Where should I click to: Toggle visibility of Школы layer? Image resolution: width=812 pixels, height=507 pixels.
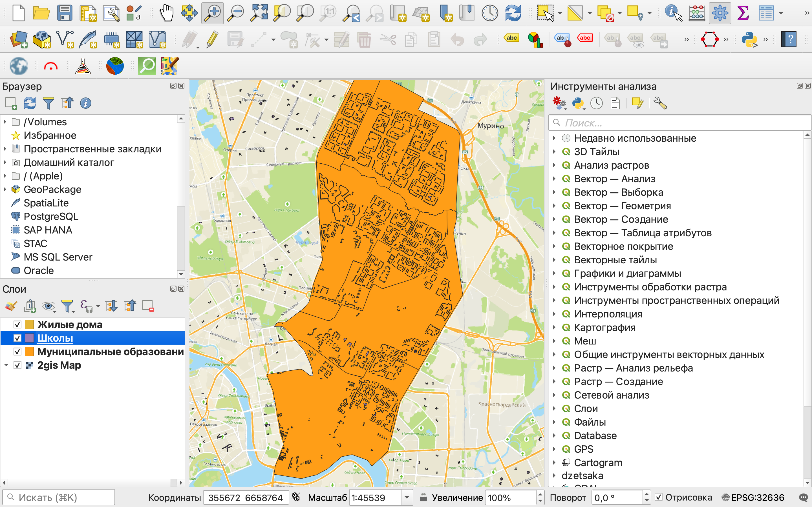pyautogui.click(x=17, y=338)
